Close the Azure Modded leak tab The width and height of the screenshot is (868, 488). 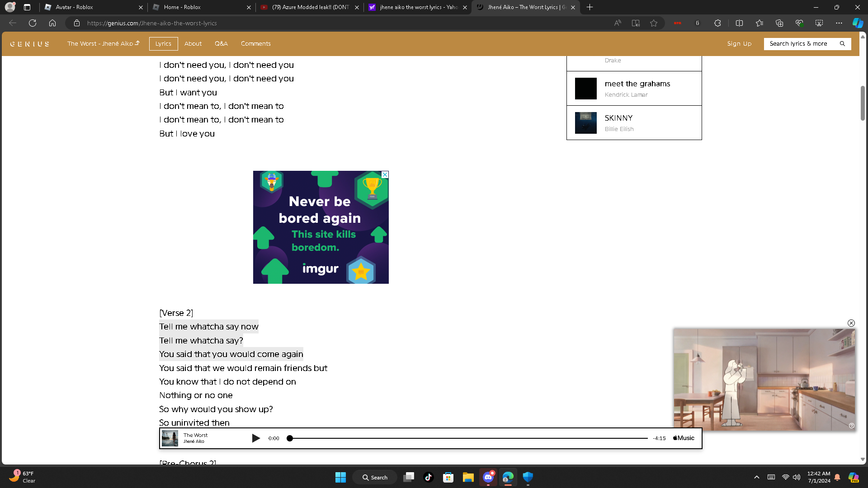[x=357, y=7]
